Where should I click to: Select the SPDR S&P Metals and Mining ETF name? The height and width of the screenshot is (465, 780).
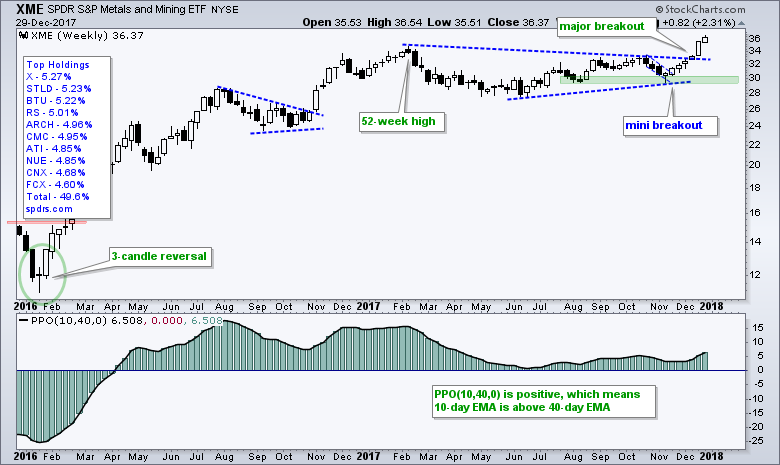click(127, 9)
